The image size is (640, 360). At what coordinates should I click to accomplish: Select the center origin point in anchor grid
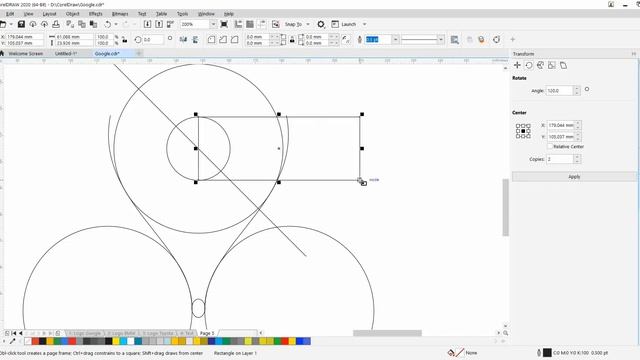click(x=523, y=131)
